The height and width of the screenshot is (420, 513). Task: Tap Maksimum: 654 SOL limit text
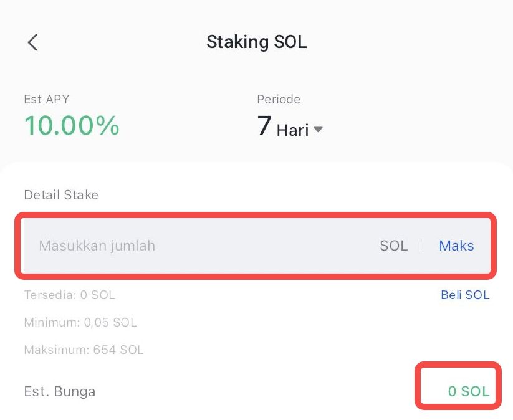tap(84, 350)
